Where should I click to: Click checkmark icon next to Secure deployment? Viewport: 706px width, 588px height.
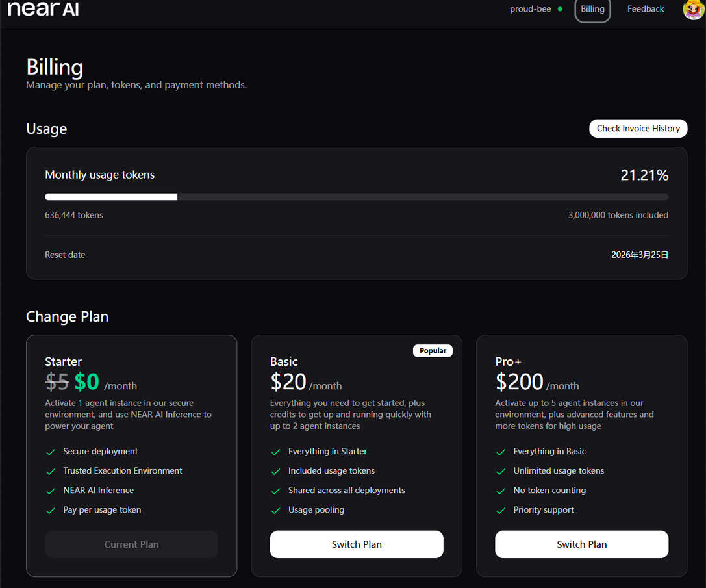point(51,452)
